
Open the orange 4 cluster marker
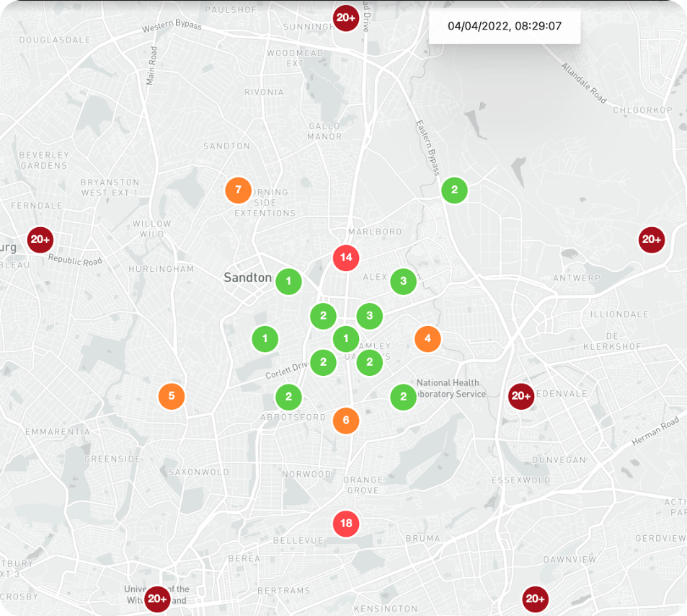point(427,338)
